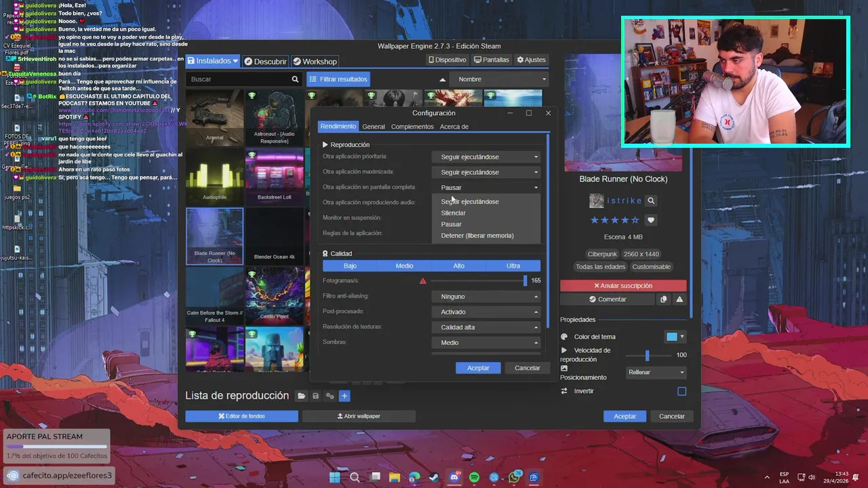
Task: Click the Color del tema palette icon
Action: [564, 337]
